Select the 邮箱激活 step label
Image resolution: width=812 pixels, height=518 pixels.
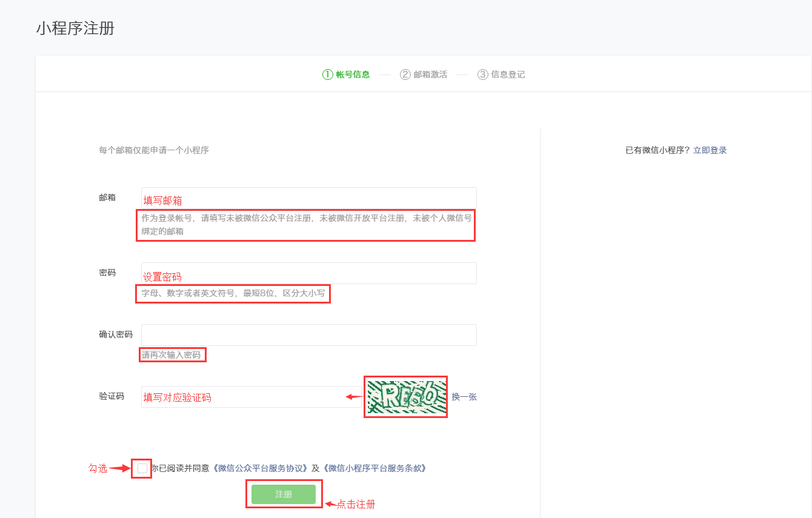(x=430, y=75)
